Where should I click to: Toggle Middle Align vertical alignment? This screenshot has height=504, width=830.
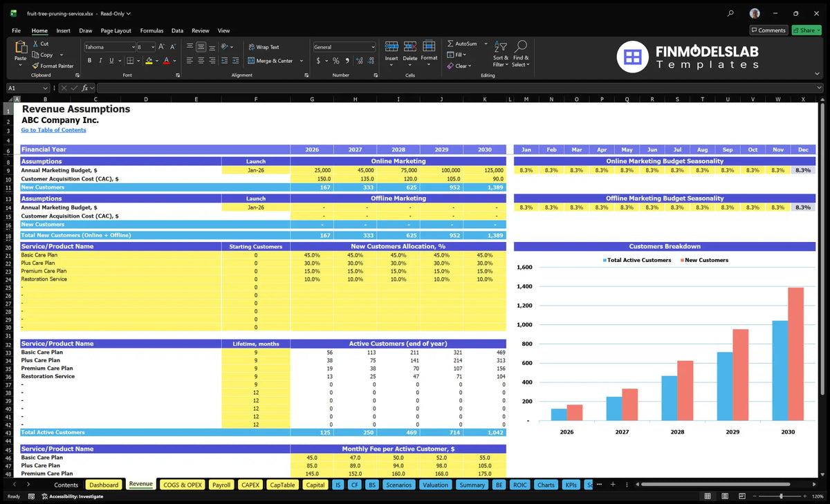[x=201, y=47]
